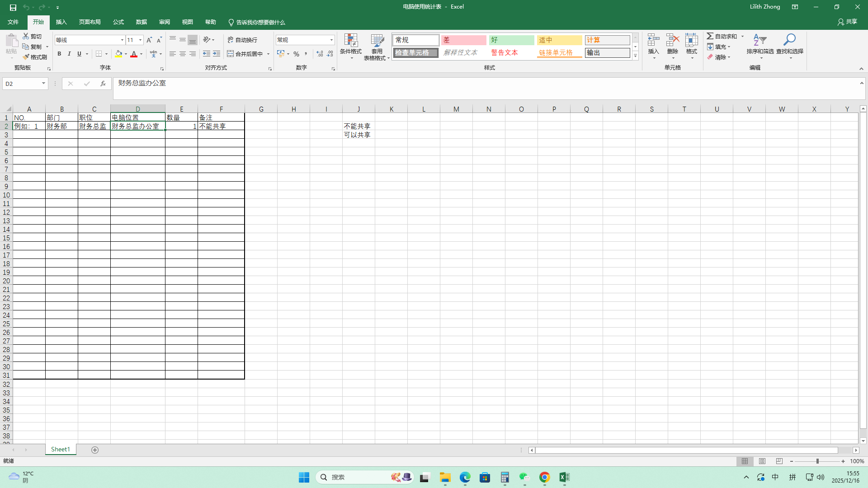868x488 pixels.
Task: Expand the font name dropdown
Action: click(122, 40)
